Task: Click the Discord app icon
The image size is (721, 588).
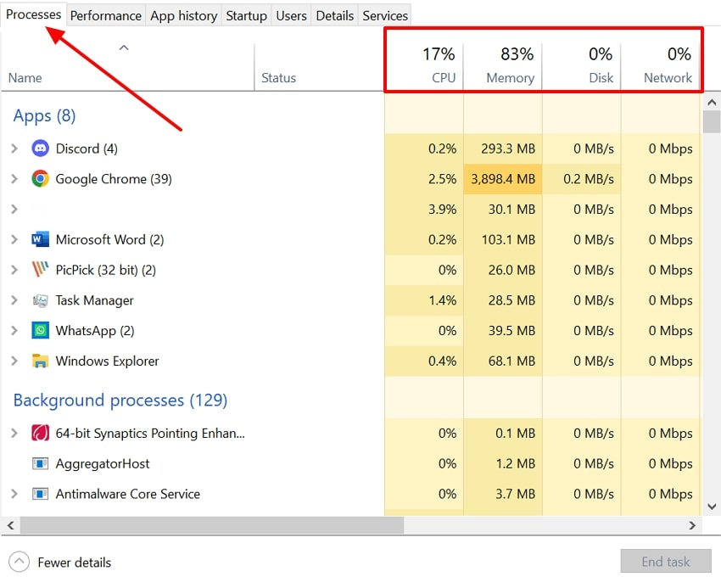Action: point(41,148)
